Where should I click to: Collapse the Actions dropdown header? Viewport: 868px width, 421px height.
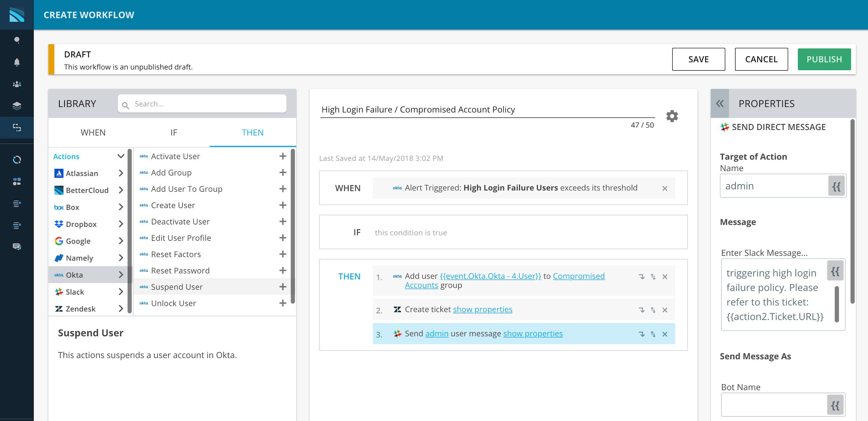click(120, 156)
